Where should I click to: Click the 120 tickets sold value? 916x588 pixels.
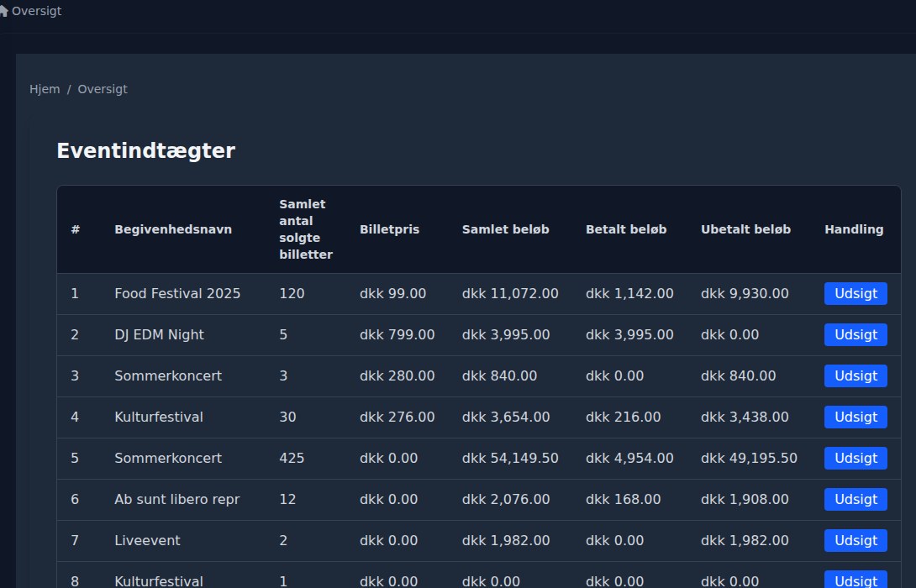[x=292, y=294]
